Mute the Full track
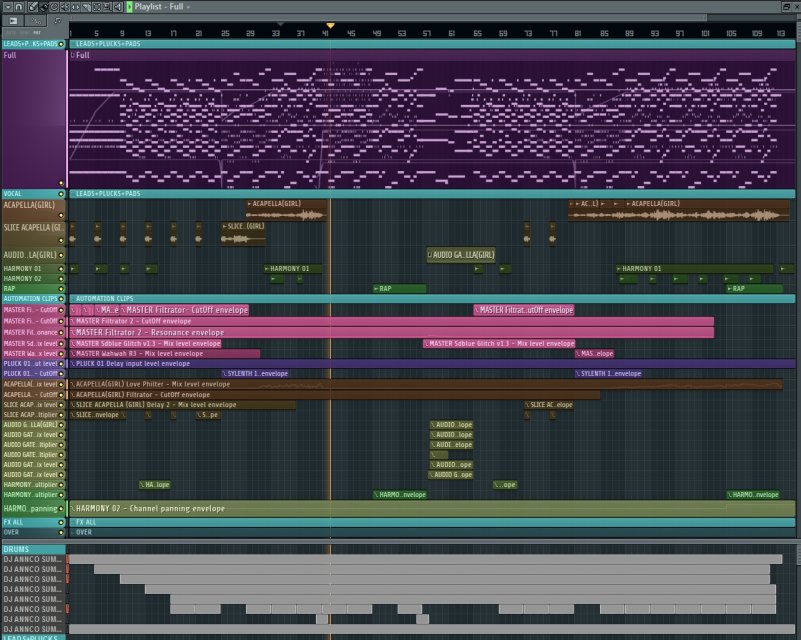The image size is (801, 640). [61, 183]
